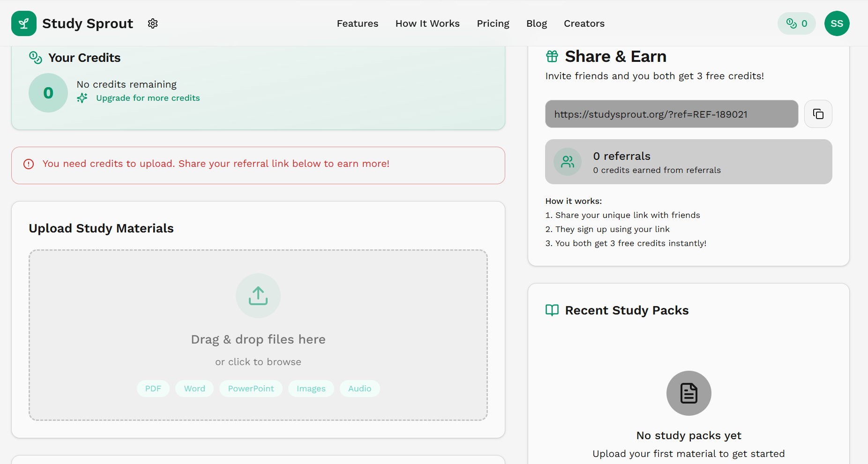Toggle the PDF file type chip
The height and width of the screenshot is (464, 868).
pos(153,388)
